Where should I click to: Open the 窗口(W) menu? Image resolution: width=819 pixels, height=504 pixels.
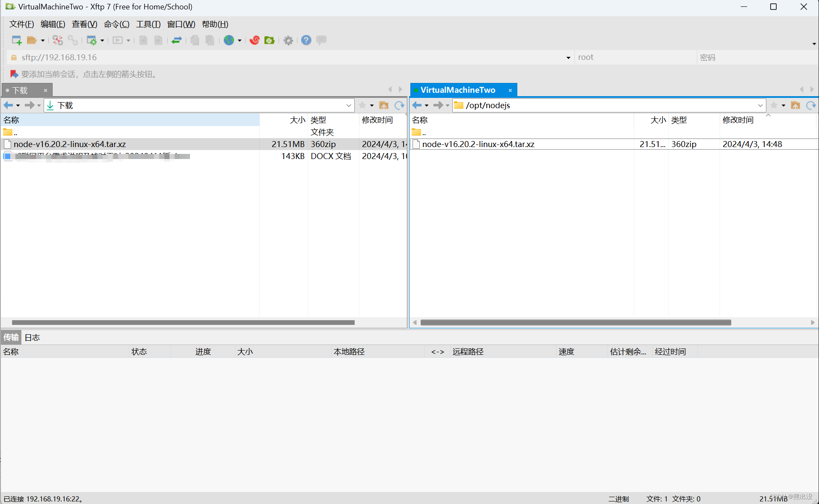tap(181, 24)
